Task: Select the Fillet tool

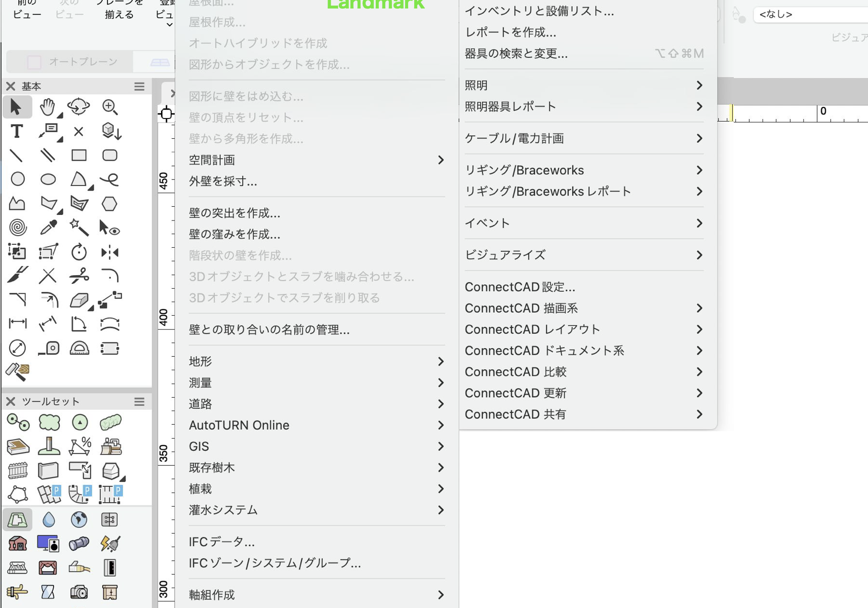Action: pos(110,276)
